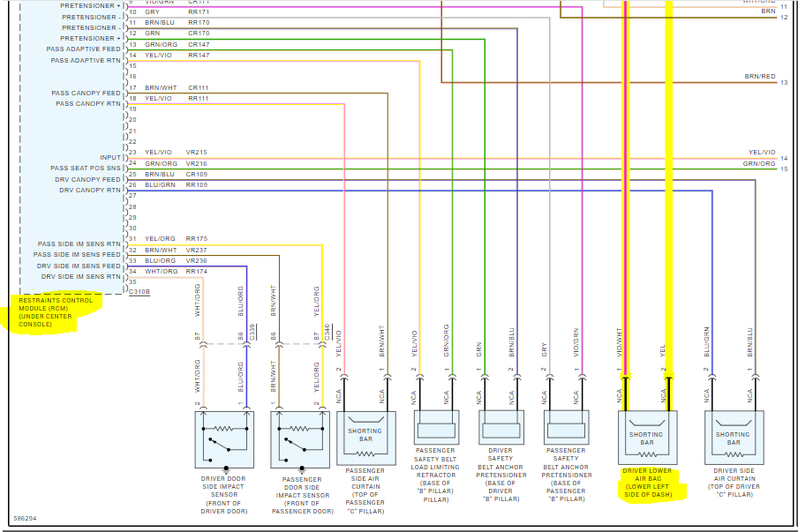Click the PASS SEAT POS SNS pin label

86,169
